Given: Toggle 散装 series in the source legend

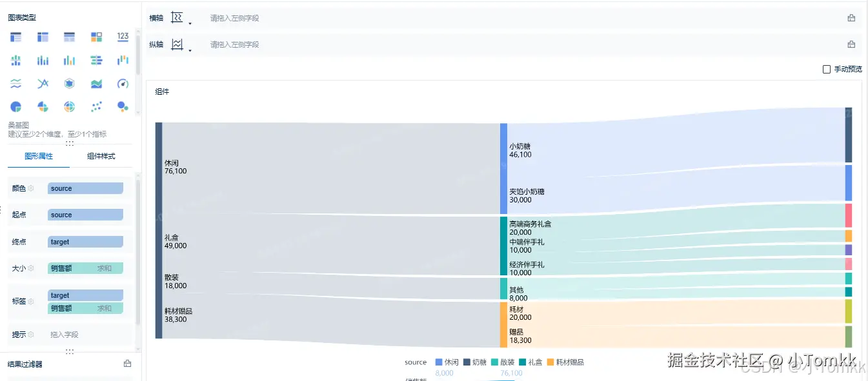Looking at the screenshot, I should tap(503, 362).
